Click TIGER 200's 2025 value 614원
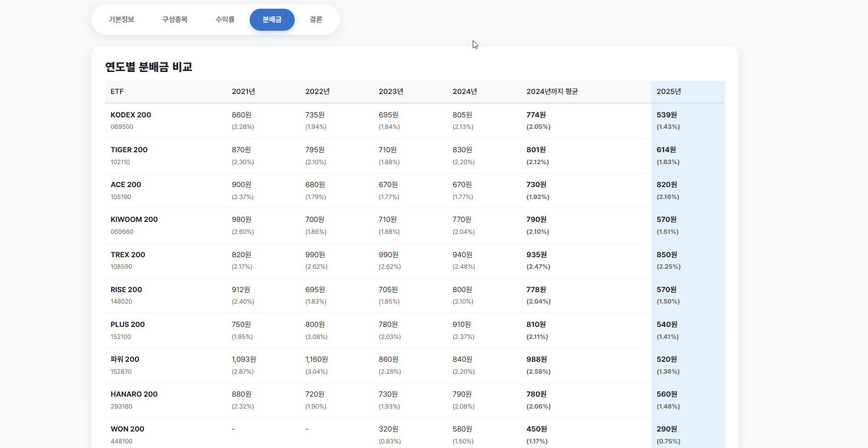 666,150
